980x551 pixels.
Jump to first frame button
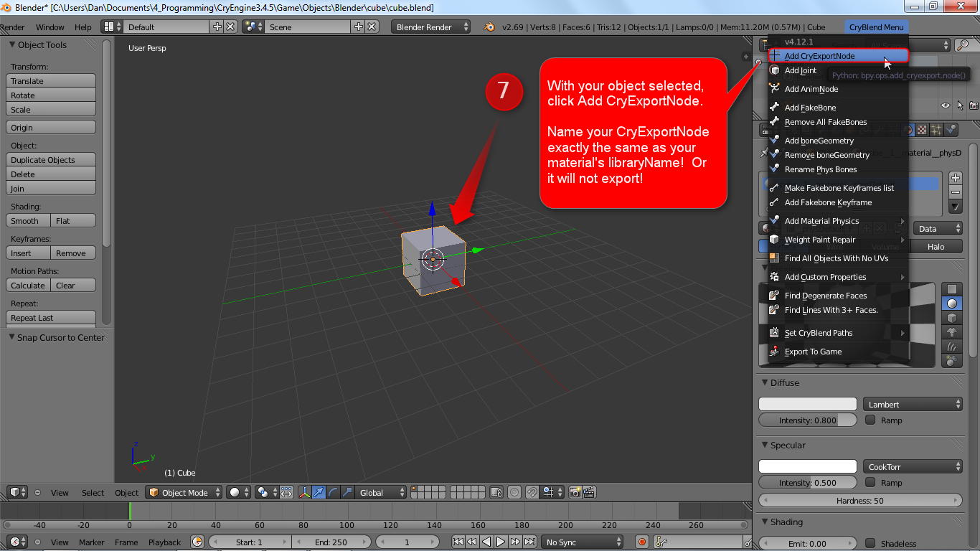click(x=458, y=542)
